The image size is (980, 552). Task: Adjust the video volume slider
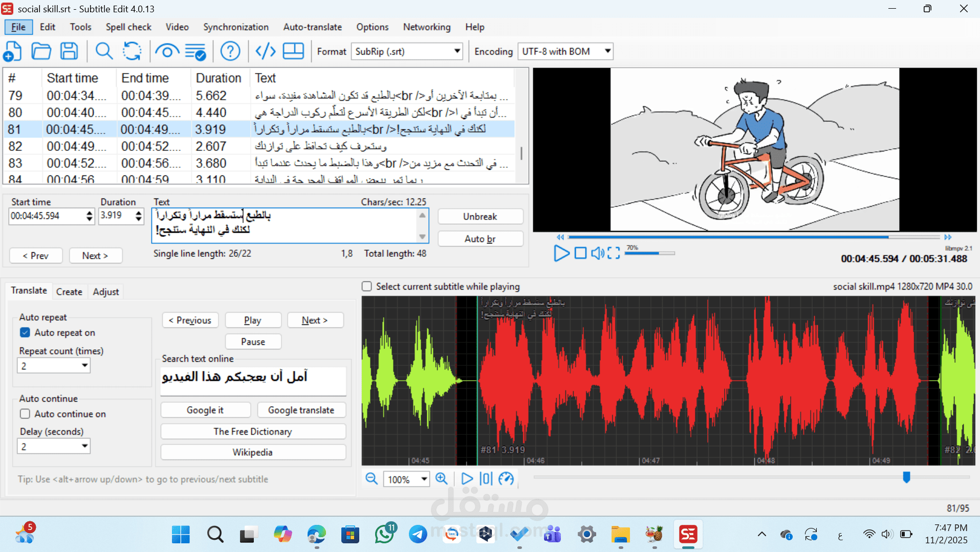tap(649, 253)
